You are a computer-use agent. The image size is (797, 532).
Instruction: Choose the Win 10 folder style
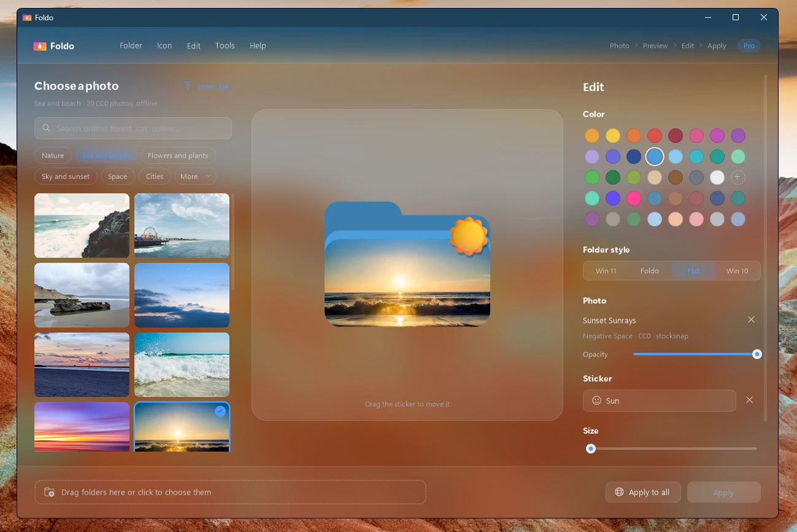point(737,271)
